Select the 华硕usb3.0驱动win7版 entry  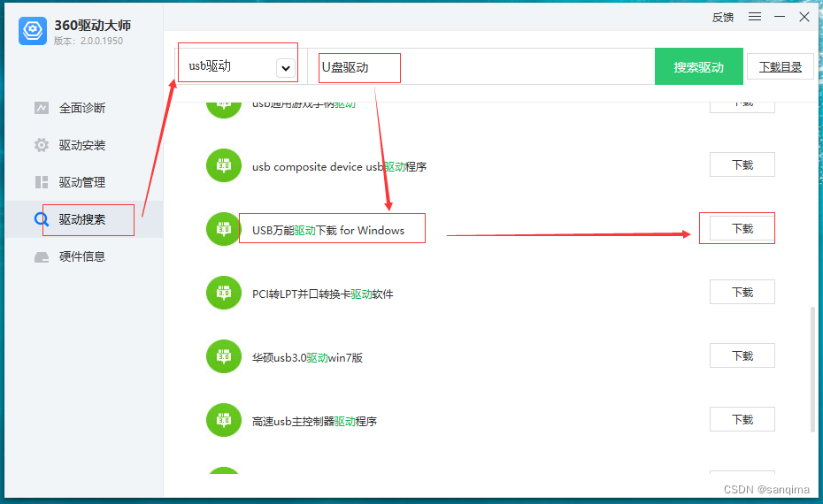tap(307, 358)
